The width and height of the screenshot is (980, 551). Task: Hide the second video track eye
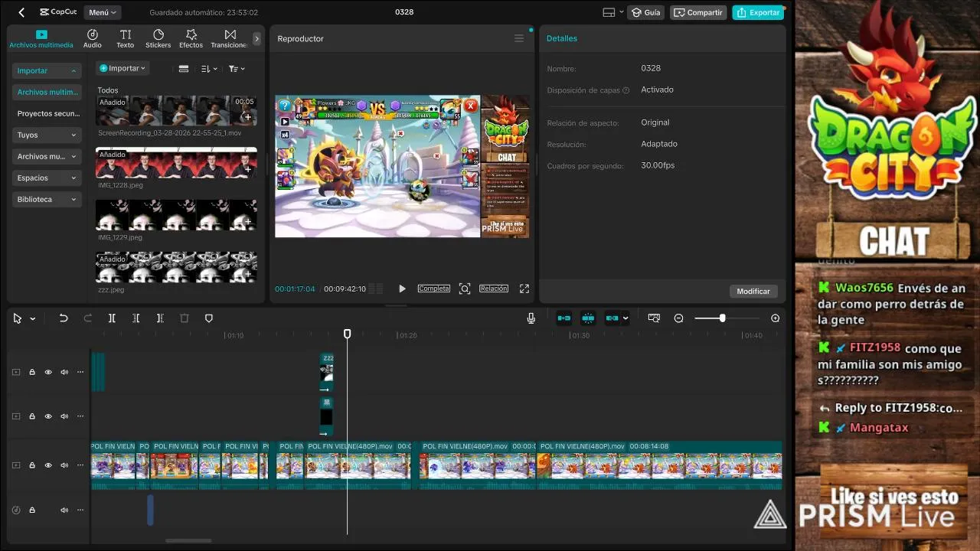pyautogui.click(x=48, y=417)
